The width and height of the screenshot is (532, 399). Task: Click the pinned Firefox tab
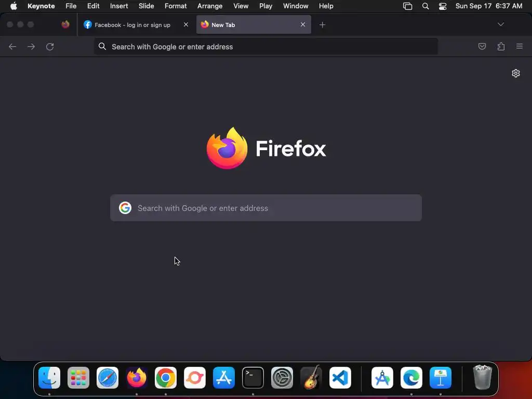pyautogui.click(x=65, y=24)
